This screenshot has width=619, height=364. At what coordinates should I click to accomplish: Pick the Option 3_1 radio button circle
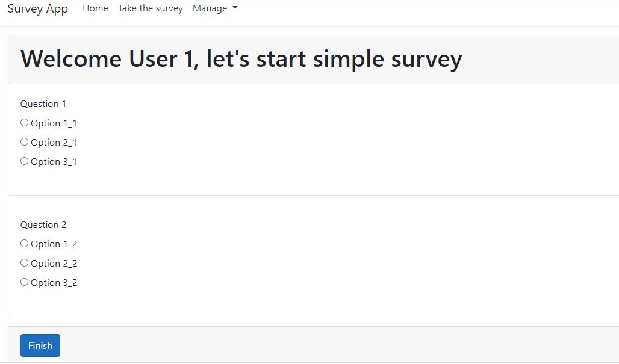point(24,161)
